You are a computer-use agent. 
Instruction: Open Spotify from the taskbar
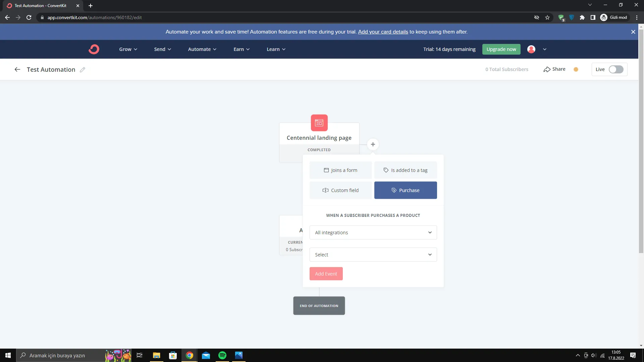click(x=222, y=355)
